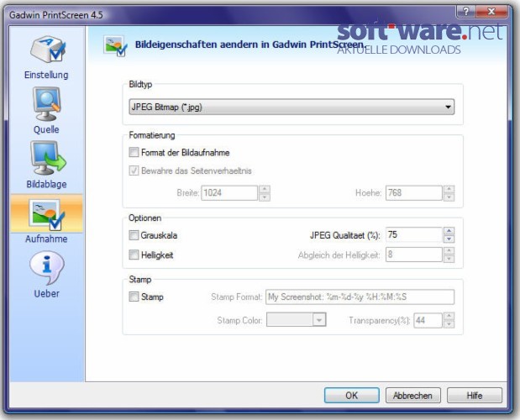The width and height of the screenshot is (520, 420).
Task: Open the Einstellung section icon
Action: click(48, 50)
